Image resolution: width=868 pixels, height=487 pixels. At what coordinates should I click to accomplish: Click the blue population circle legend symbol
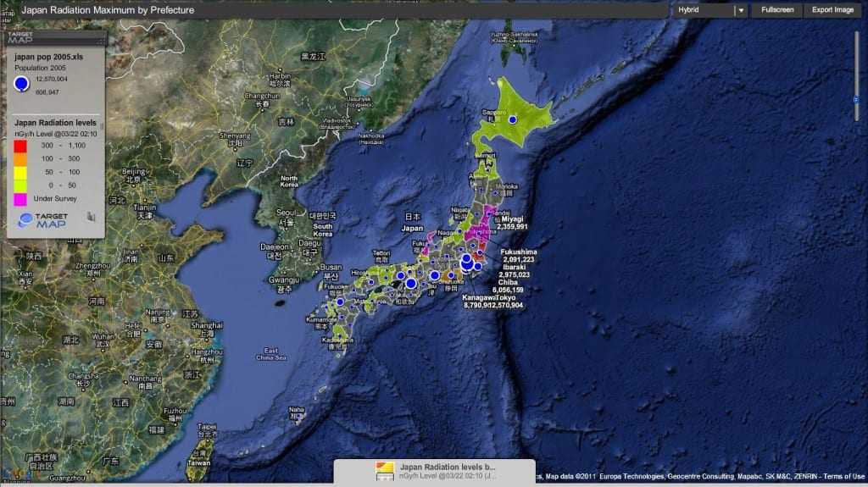[x=22, y=83]
